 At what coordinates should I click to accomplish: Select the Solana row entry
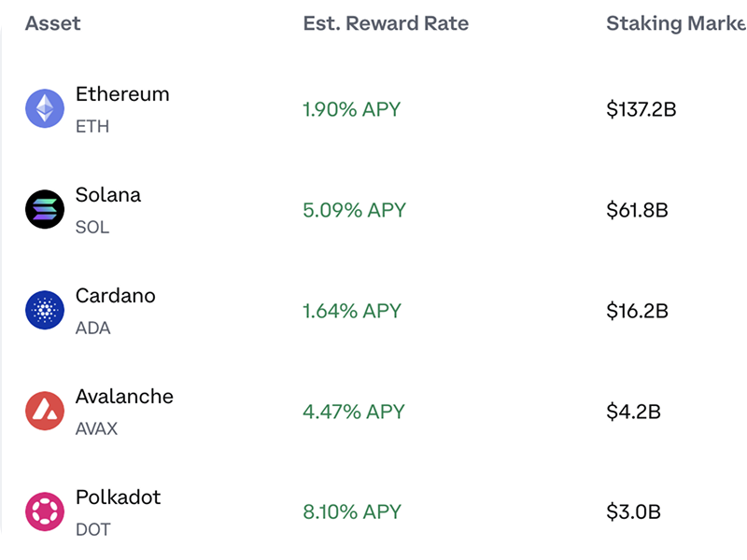click(x=373, y=209)
